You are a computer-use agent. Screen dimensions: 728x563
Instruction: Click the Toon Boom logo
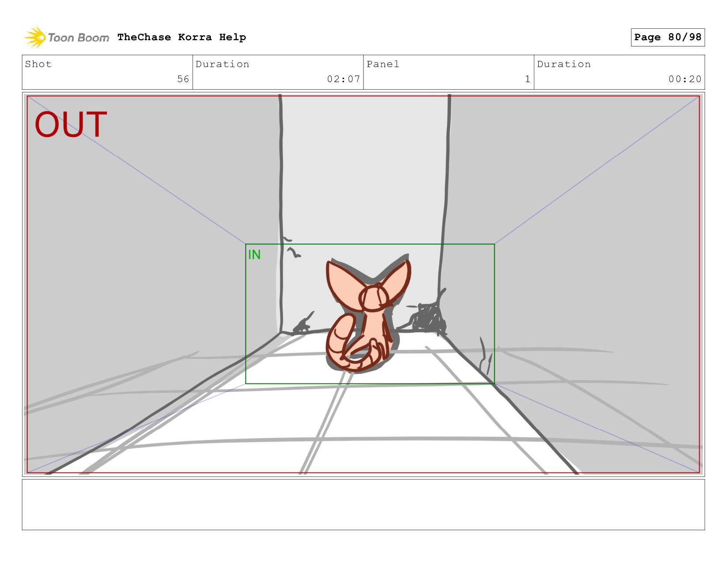(x=66, y=38)
